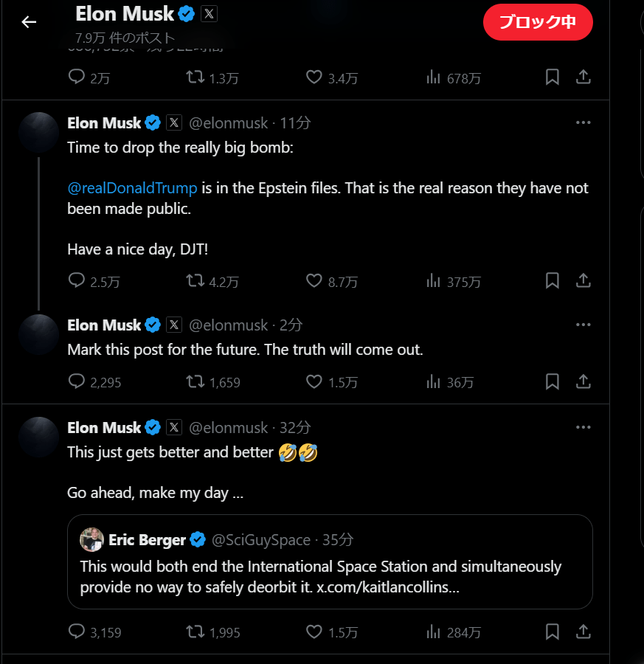Repost the 'Mark this post for the future' post
This screenshot has height=664, width=644.
pyautogui.click(x=195, y=382)
